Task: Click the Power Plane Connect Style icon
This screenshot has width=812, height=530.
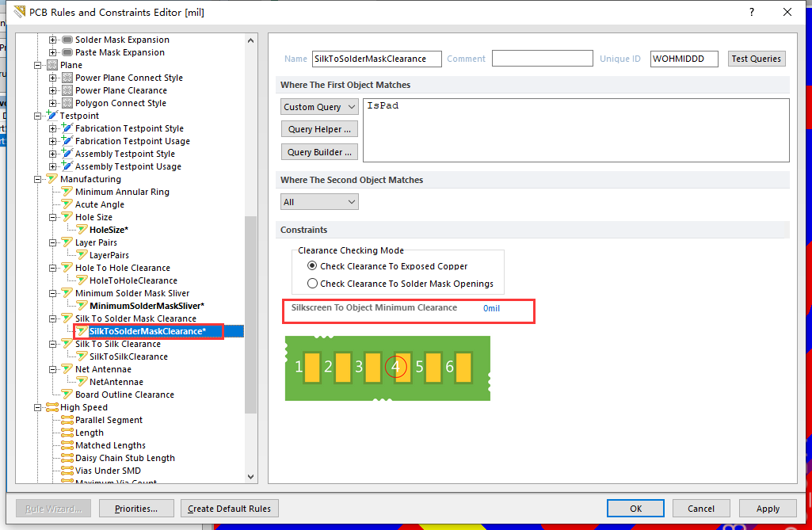Action: coord(67,78)
